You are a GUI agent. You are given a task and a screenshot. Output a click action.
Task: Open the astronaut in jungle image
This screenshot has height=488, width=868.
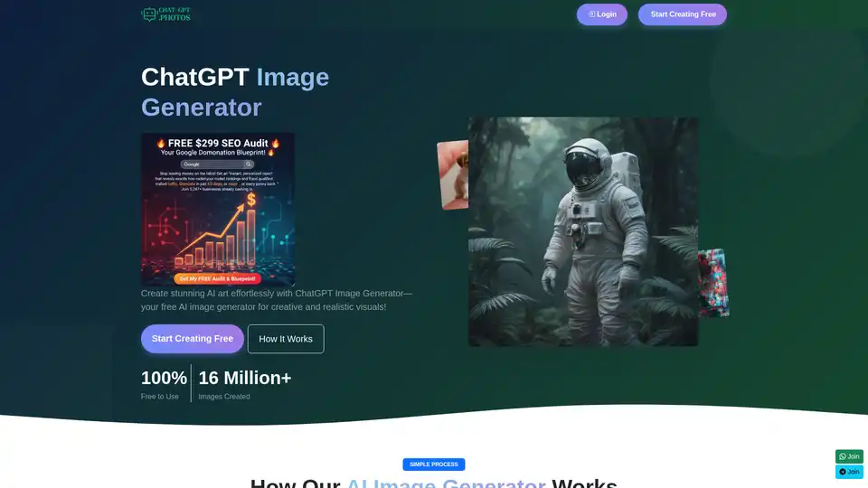click(583, 231)
